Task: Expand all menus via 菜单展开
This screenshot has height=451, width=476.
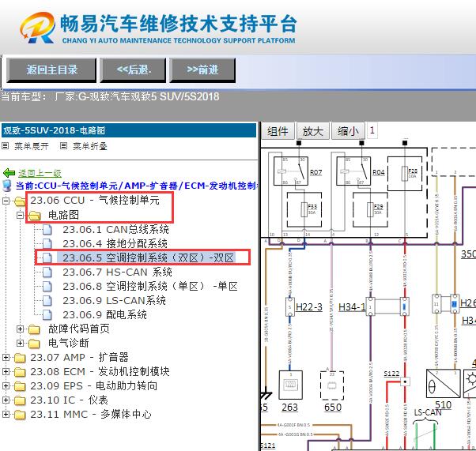Action: [x=32, y=146]
